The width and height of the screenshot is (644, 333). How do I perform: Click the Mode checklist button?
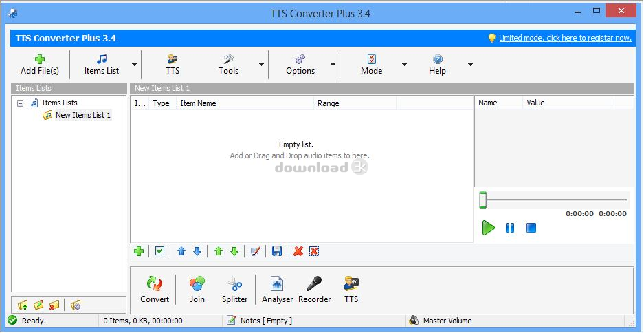372,65
